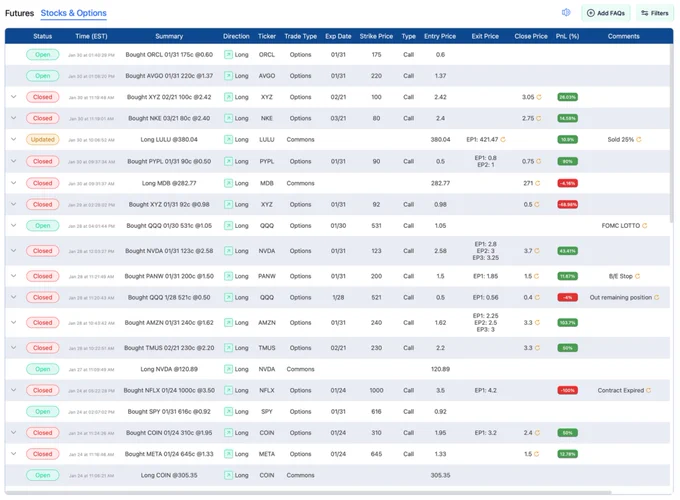Click refresh icon beside Contract Expired comment
680x500 pixels.
[x=649, y=390]
